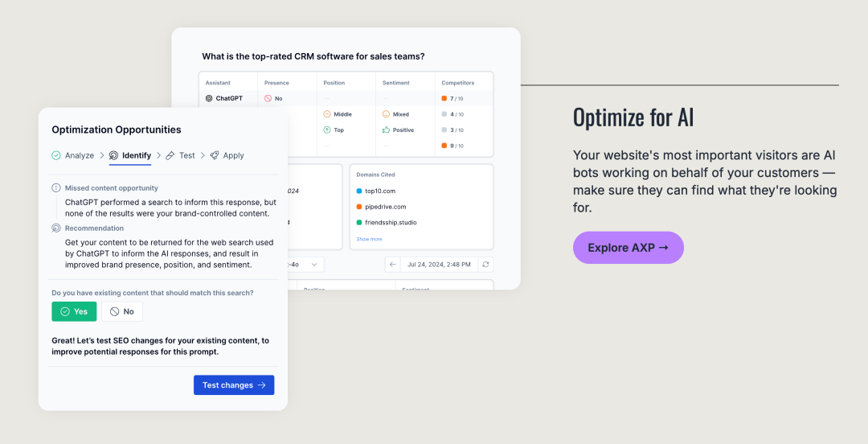Viewport: 868px width, 444px height.
Task: Click the blue top10.com color swatch
Action: (359, 191)
